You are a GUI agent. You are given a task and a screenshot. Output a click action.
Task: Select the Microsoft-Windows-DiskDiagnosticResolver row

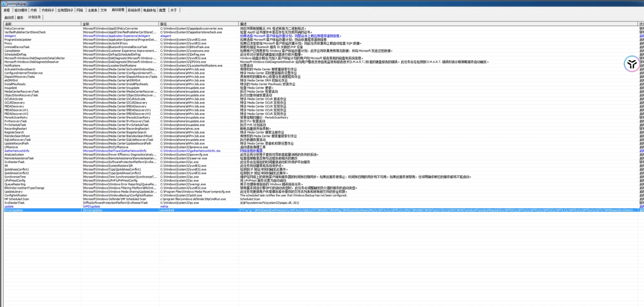pos(323,62)
